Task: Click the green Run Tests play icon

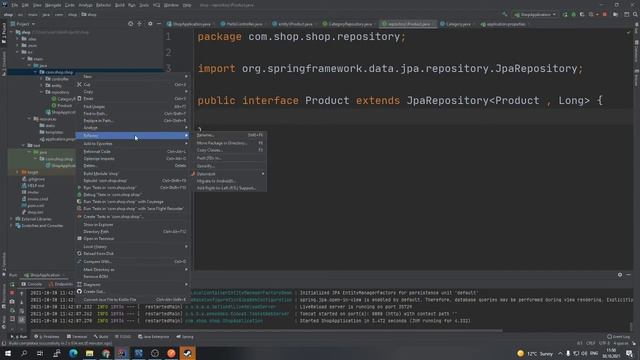Action: (x=79, y=188)
